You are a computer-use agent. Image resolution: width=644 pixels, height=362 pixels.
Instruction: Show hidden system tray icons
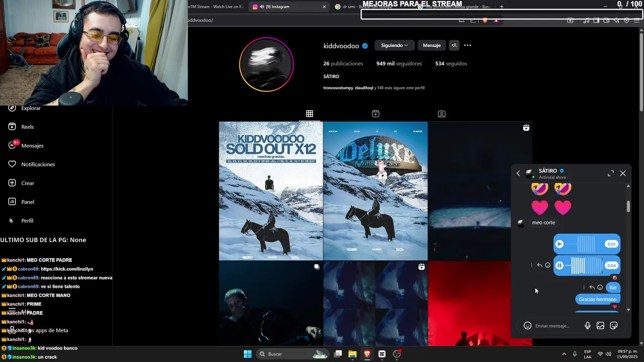pyautogui.click(x=563, y=354)
